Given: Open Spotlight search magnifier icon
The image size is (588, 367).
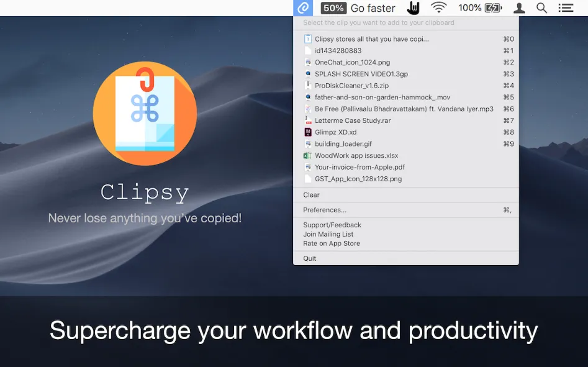Looking at the screenshot, I should (541, 8).
